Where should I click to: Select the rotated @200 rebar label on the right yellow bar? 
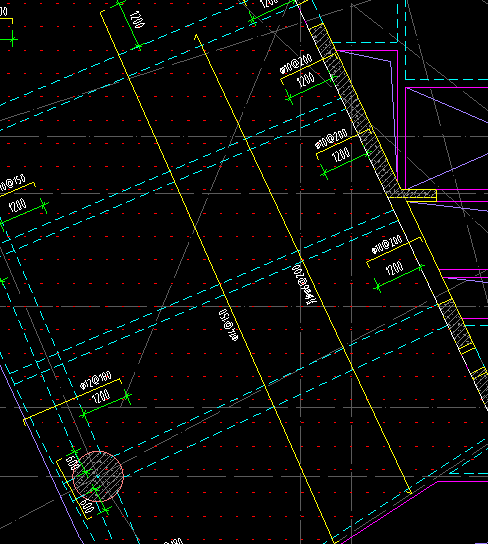click(305, 284)
